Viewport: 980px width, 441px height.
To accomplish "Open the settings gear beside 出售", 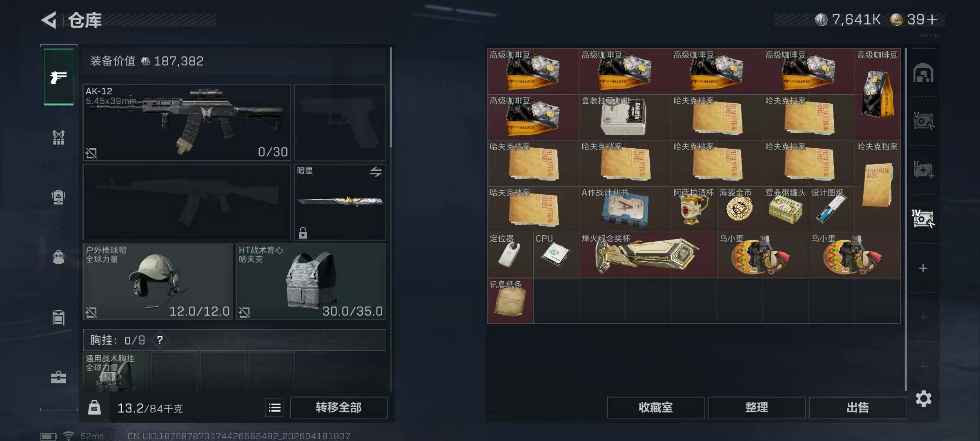I will (x=923, y=399).
